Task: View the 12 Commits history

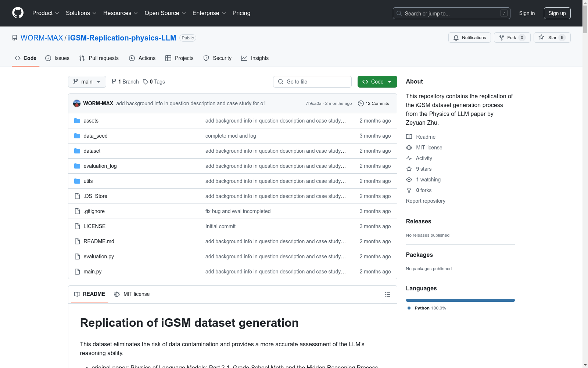Action: 373,103
